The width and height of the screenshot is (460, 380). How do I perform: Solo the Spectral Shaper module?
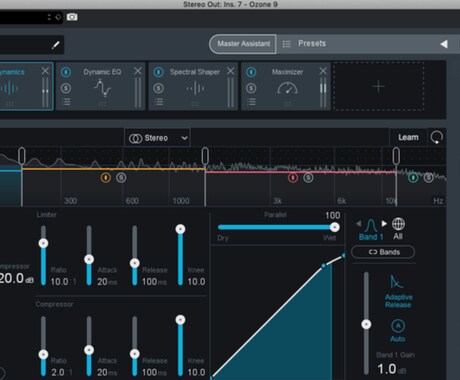point(159,88)
